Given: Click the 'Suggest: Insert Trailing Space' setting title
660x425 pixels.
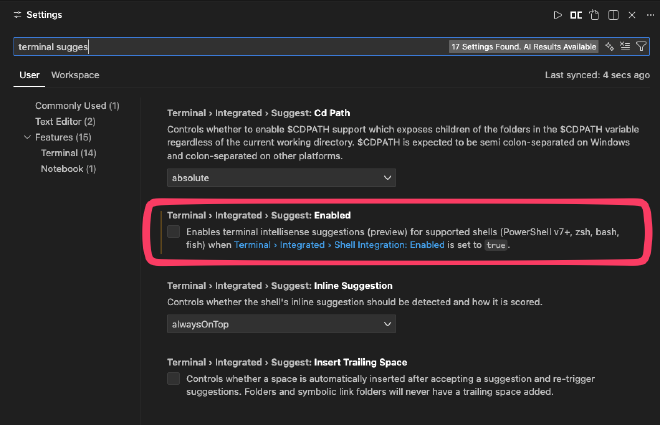Looking at the screenshot, I should click(x=287, y=362).
